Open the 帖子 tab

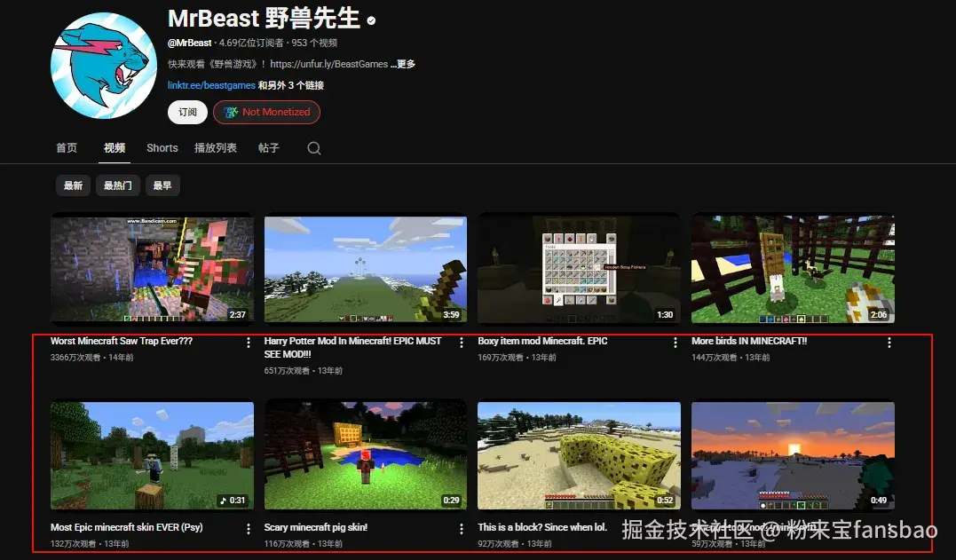[269, 148]
